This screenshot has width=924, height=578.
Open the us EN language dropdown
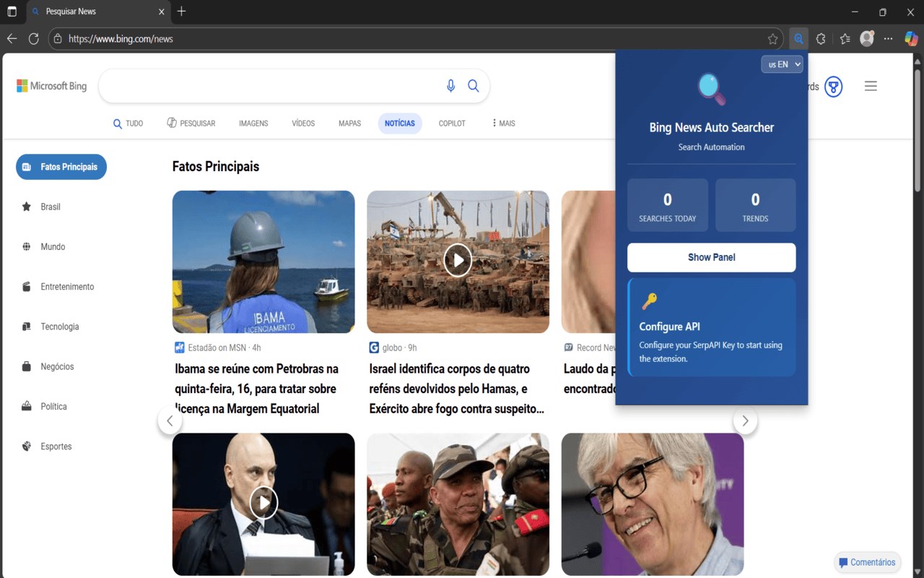(782, 64)
